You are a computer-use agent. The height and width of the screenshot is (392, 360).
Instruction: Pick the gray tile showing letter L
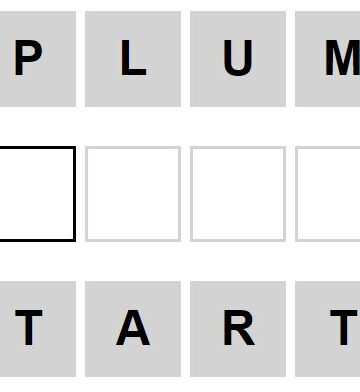pyautogui.click(x=133, y=59)
